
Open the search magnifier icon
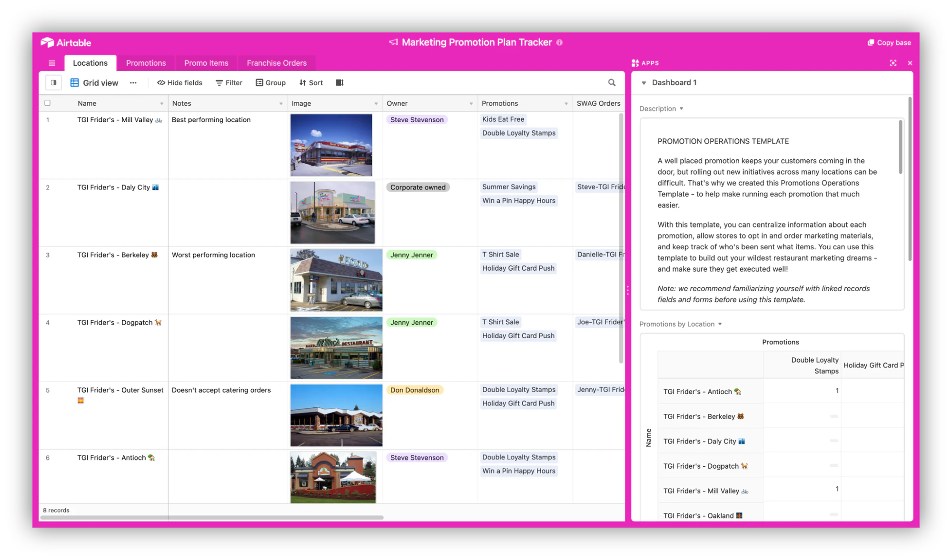coord(612,82)
